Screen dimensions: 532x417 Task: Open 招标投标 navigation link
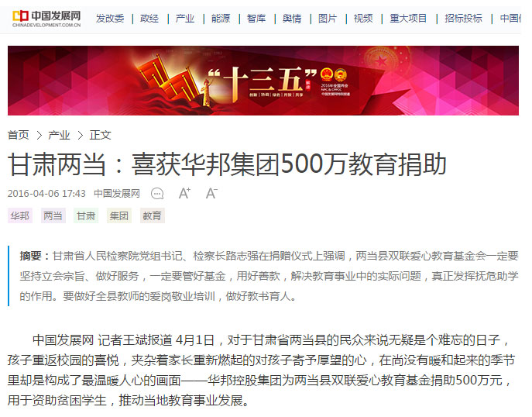pos(463,18)
